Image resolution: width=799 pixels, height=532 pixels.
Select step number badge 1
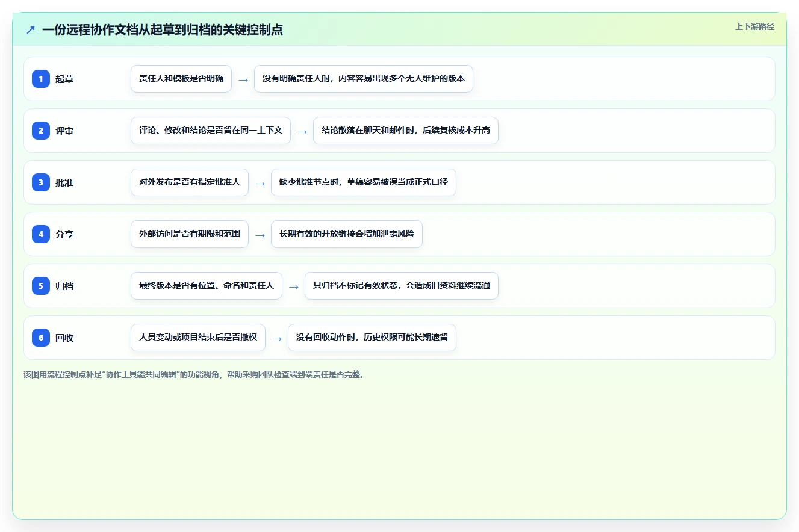pyautogui.click(x=41, y=79)
